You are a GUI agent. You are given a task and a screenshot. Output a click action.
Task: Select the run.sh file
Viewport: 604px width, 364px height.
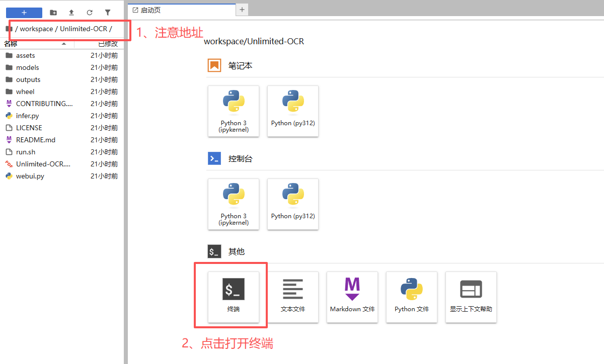coord(61,152)
